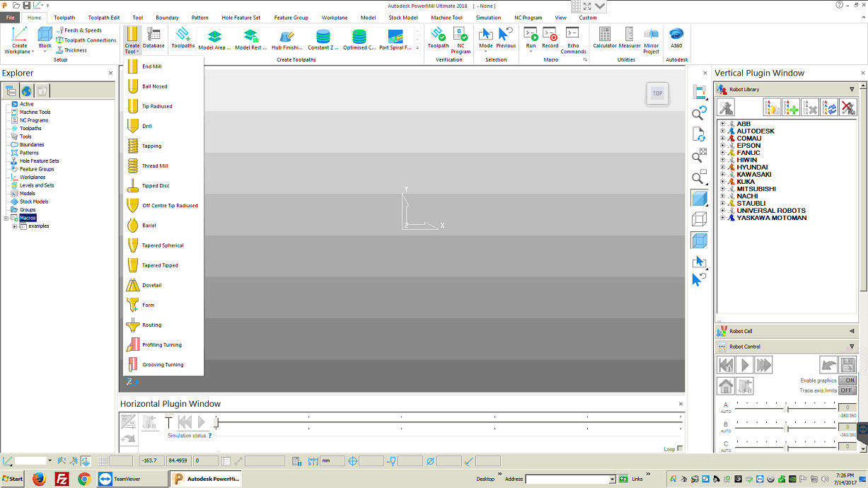
Task: Open the Measurer utility
Action: (630, 38)
